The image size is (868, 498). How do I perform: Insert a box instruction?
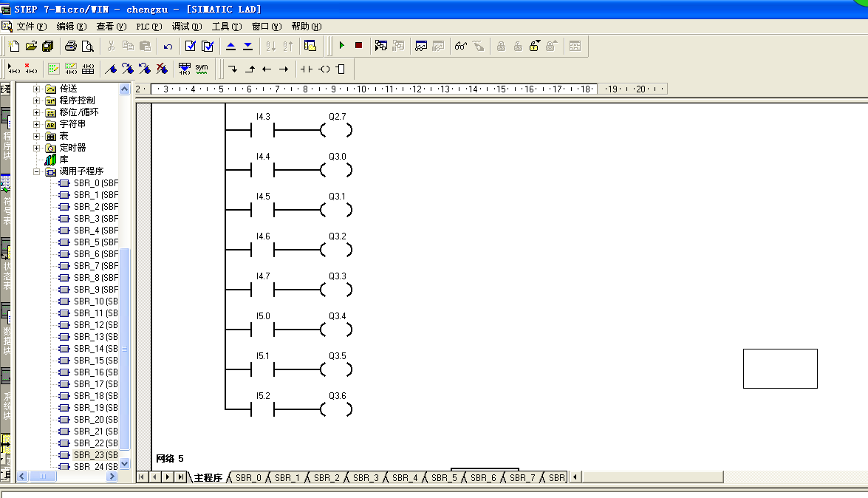tap(341, 69)
